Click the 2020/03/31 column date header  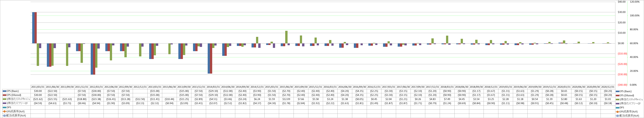point(564,87)
